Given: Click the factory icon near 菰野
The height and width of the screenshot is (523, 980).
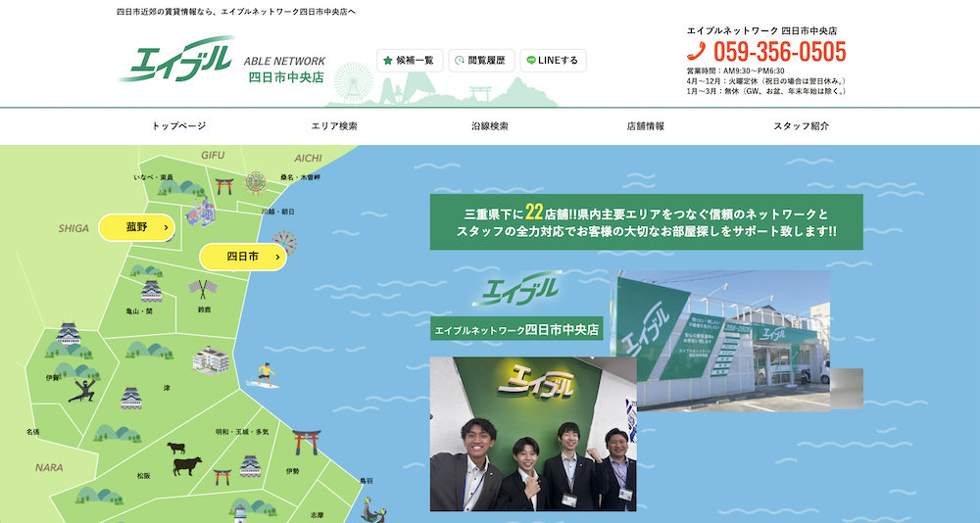Looking at the screenshot, I should tap(200, 212).
